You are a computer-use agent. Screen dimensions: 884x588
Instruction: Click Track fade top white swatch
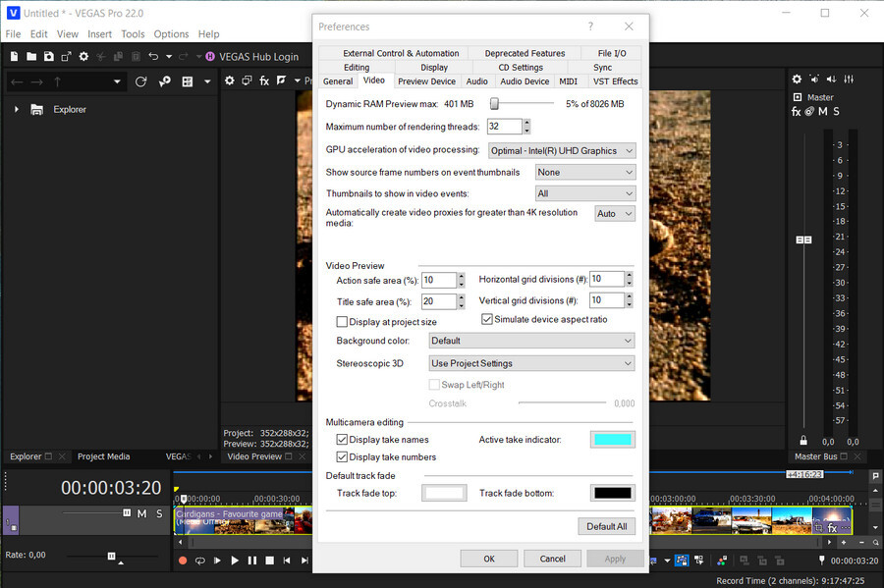[444, 494]
